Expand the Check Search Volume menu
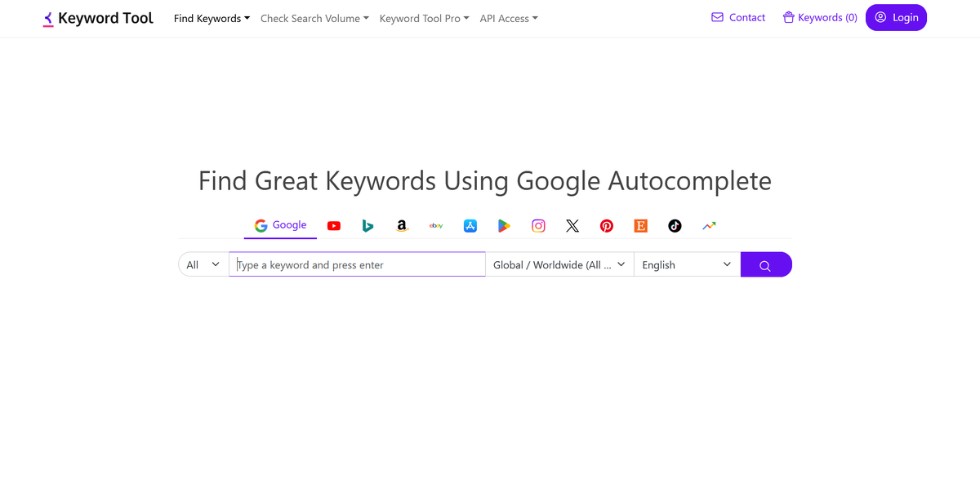The height and width of the screenshot is (501, 980). (314, 18)
